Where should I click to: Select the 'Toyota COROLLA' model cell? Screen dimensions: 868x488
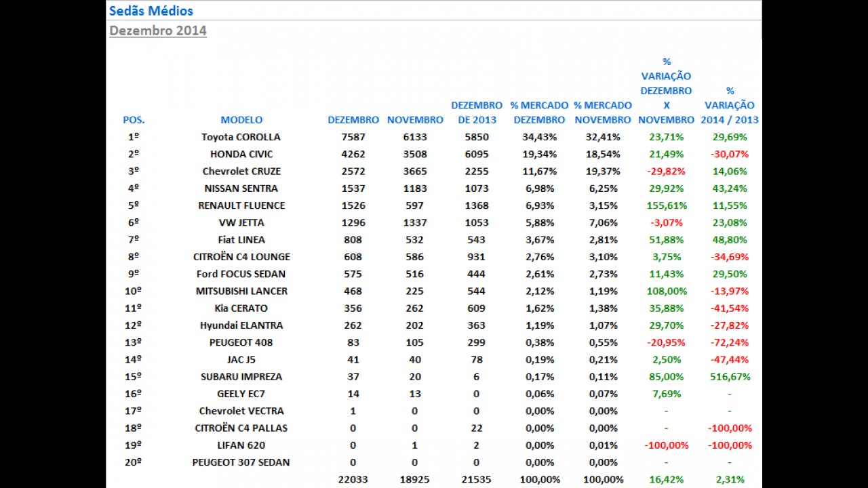click(x=241, y=137)
